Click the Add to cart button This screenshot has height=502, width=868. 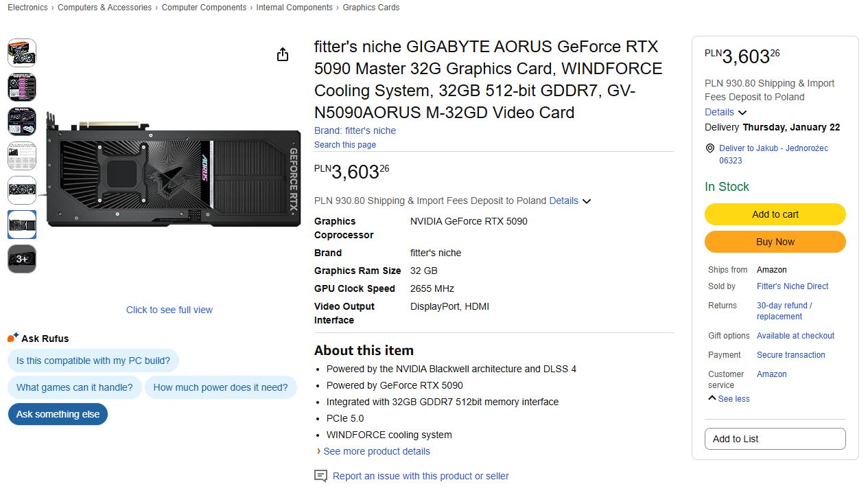click(775, 214)
